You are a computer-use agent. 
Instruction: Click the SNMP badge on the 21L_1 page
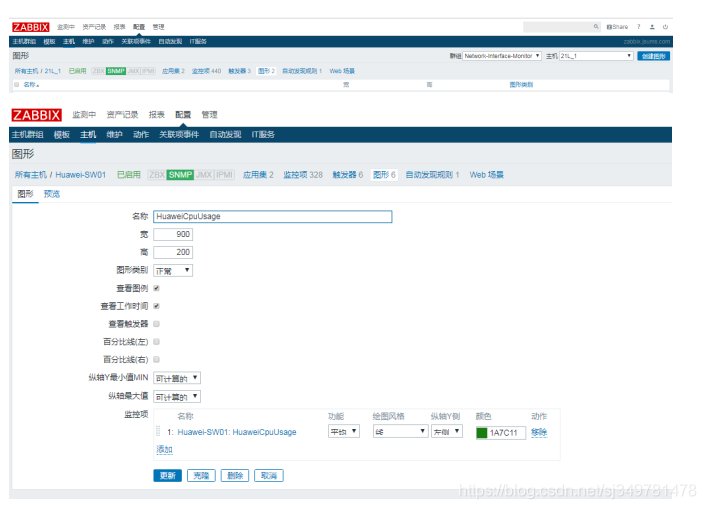coord(116,71)
